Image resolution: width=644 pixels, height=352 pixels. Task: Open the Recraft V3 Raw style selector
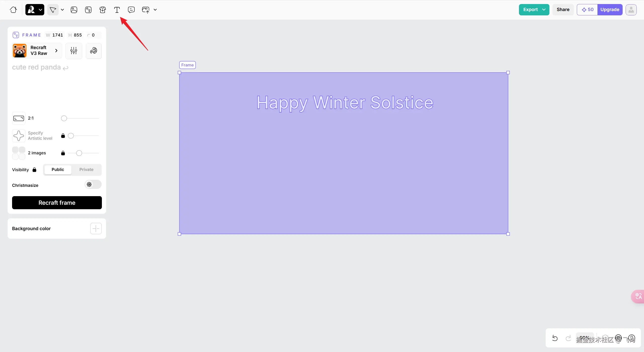37,51
